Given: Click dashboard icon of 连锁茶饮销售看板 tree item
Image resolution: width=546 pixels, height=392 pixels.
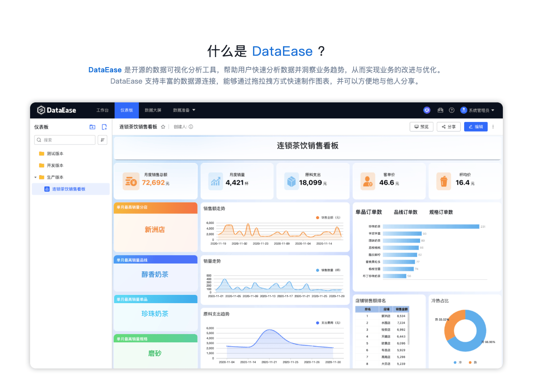Looking at the screenshot, I should pos(47,189).
